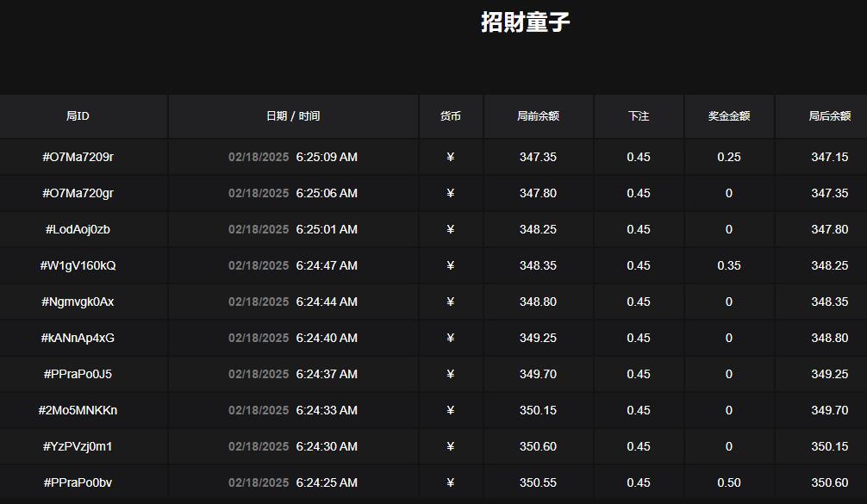Select the 货币 column header
This screenshot has height=504, width=867.
tap(451, 116)
